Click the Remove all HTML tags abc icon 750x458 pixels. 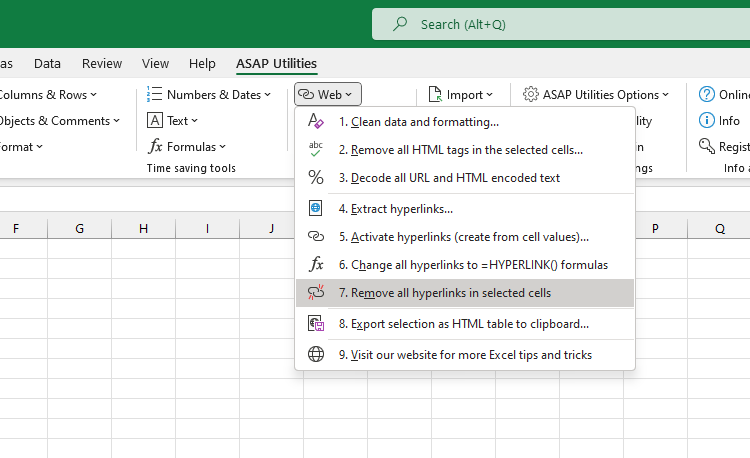coord(316,150)
